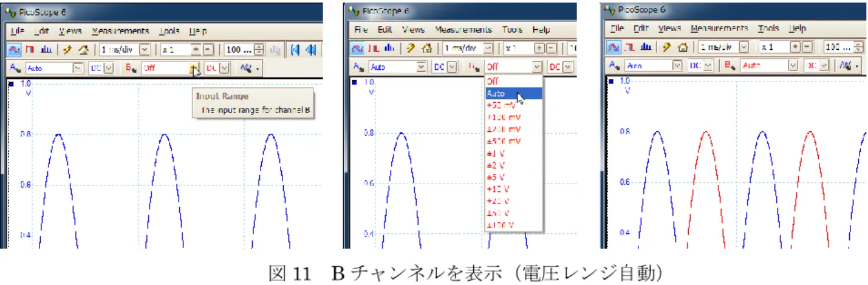Screen dimensions: 868x285
Task: Switch to Spectrum Mode in right window
Action: point(646,47)
